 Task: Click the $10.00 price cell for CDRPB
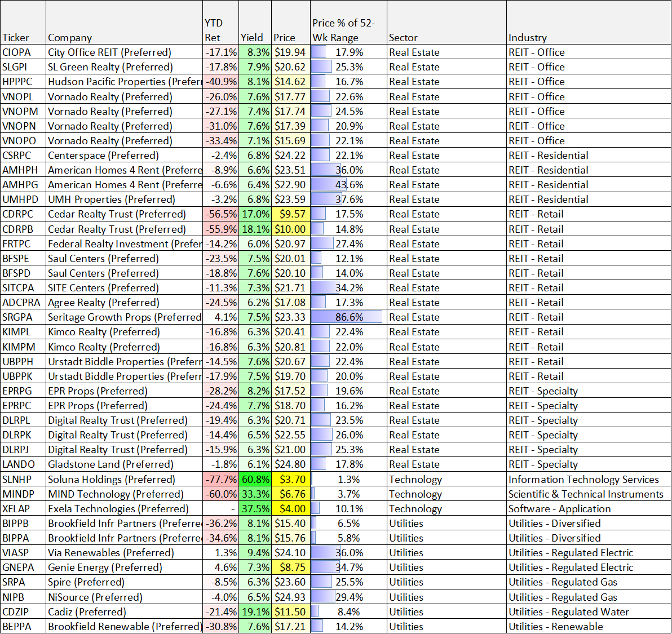tap(291, 229)
